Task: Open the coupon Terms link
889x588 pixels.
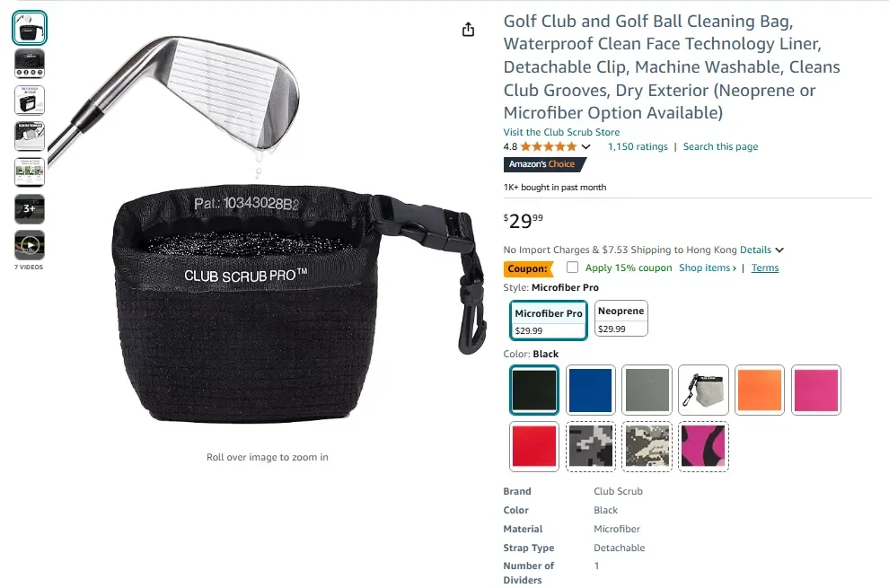Action: (x=765, y=268)
